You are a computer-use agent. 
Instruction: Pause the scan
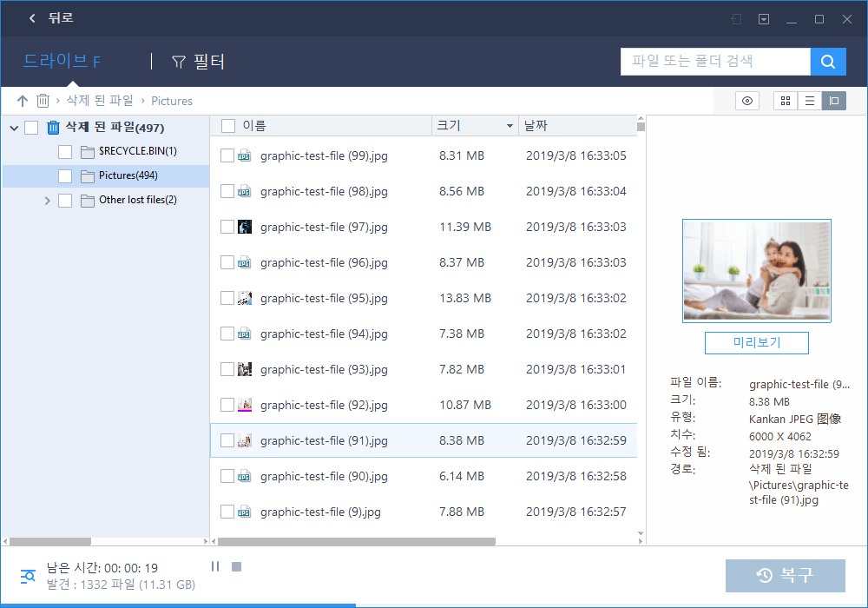215,566
